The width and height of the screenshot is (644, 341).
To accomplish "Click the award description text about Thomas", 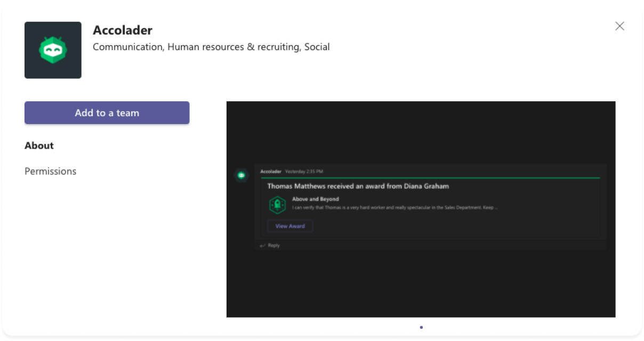I will click(x=395, y=207).
